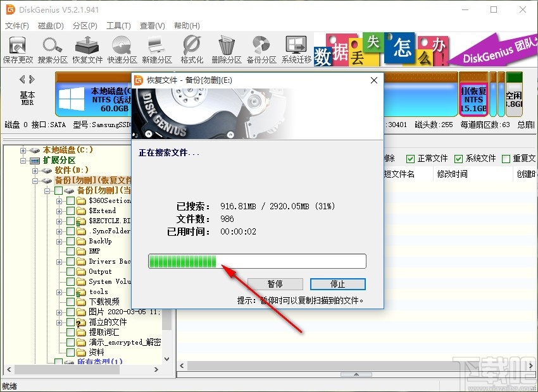Go to next disk with right arrow

click(x=32, y=80)
